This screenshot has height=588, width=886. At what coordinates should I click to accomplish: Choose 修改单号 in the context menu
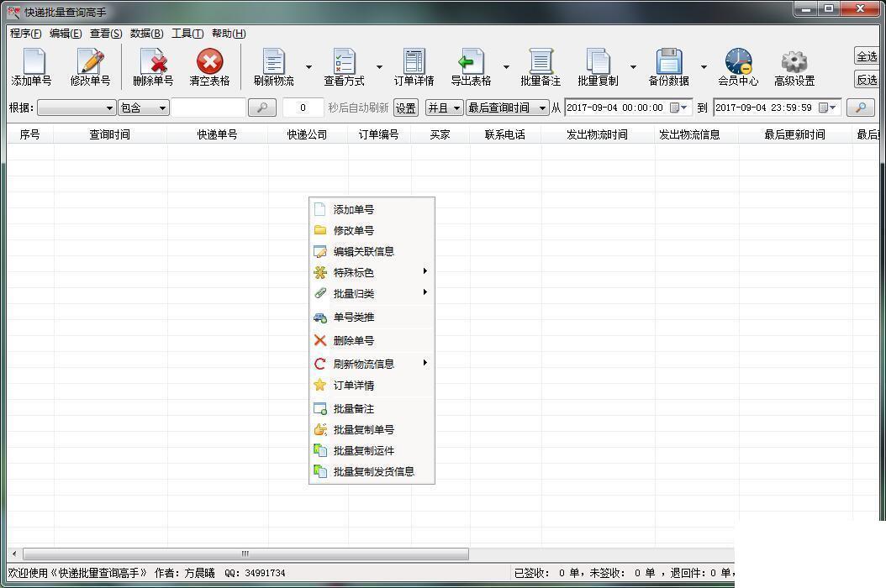point(372,230)
